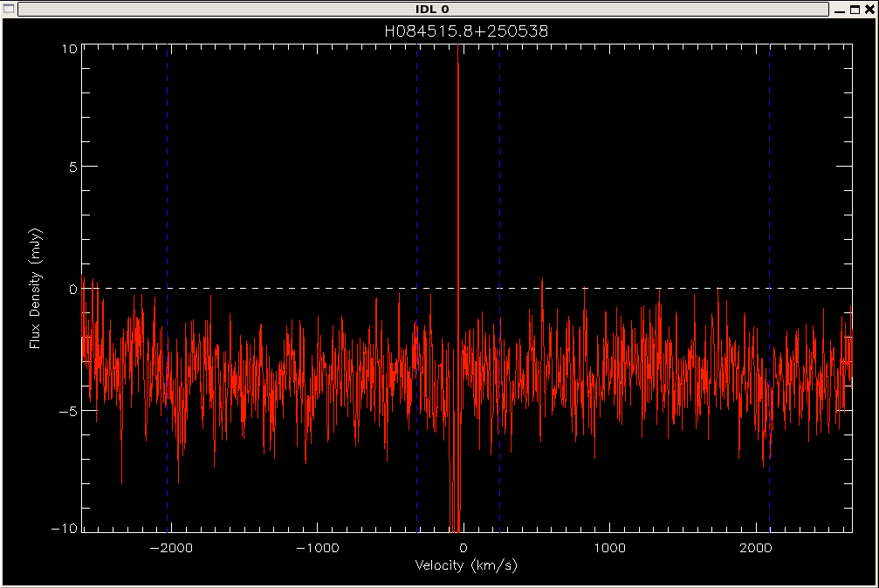Click the "10" flux density tick label

[x=70, y=50]
